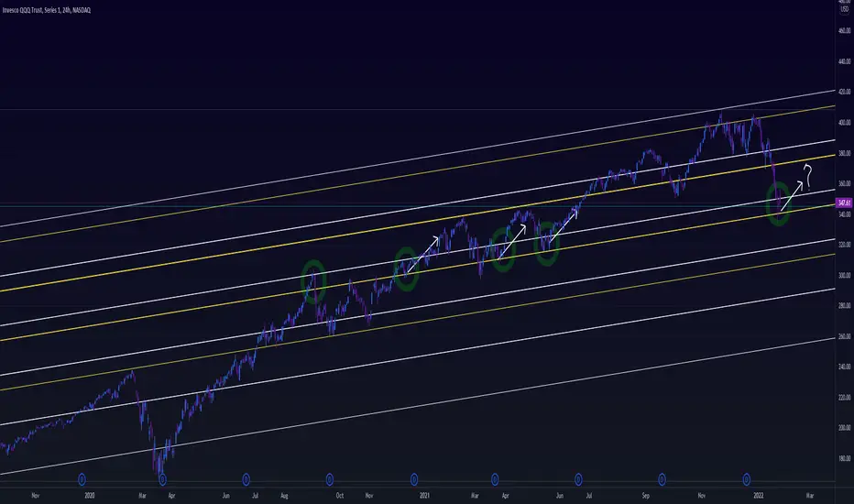Click the Aug label on time axis
Viewport: 854px width, 504px height.
[x=284, y=496]
